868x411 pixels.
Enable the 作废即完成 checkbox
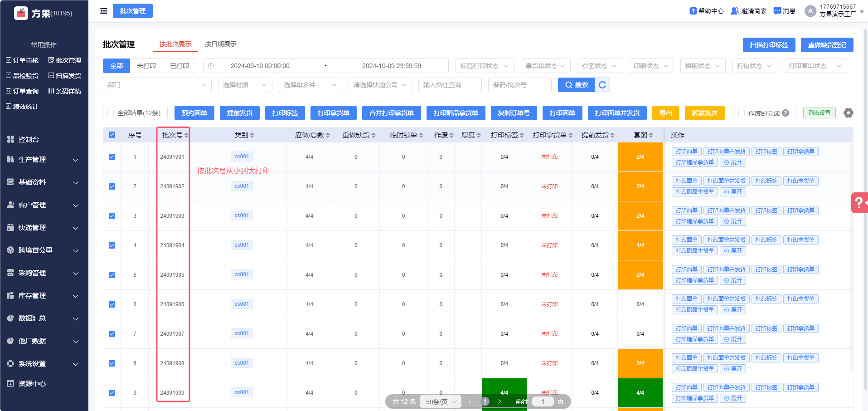click(742, 113)
